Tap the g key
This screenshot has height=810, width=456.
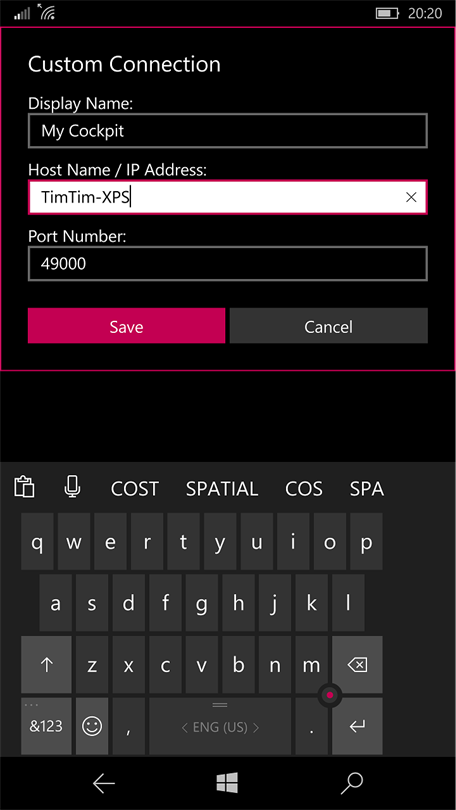(x=202, y=603)
